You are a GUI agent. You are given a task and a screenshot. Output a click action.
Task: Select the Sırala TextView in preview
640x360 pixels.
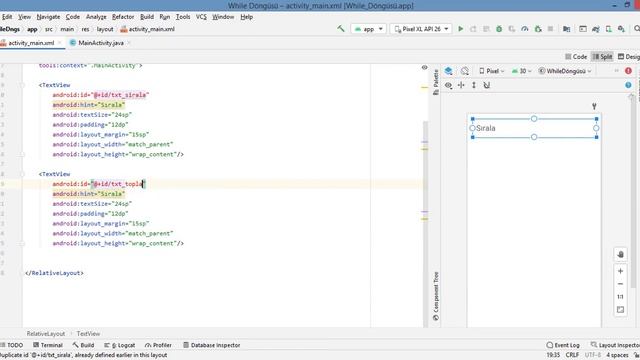point(534,128)
